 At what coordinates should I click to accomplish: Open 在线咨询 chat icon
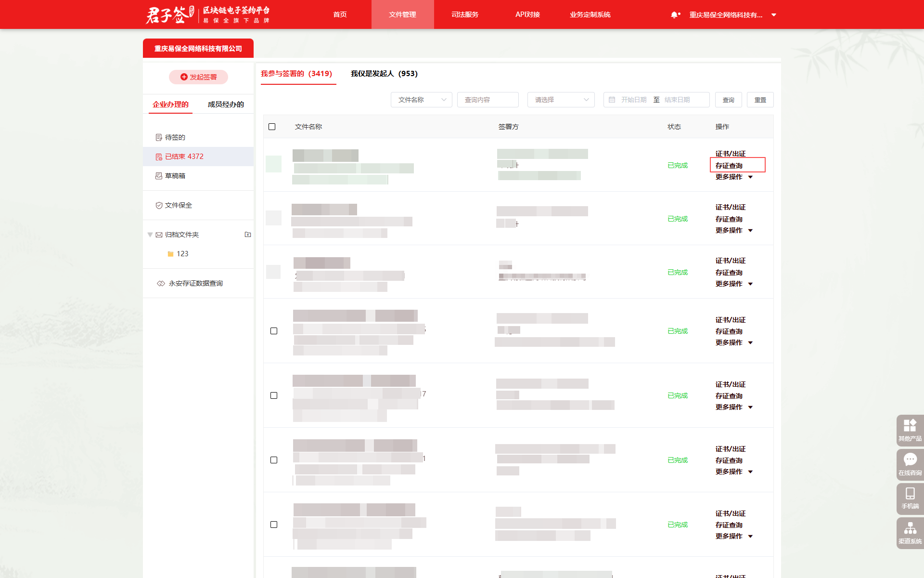(910, 463)
